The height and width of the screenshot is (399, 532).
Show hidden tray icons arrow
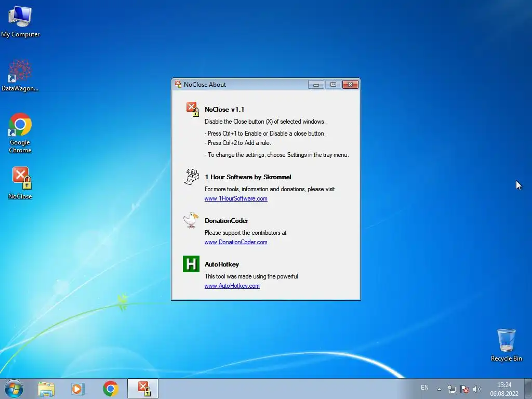439,389
